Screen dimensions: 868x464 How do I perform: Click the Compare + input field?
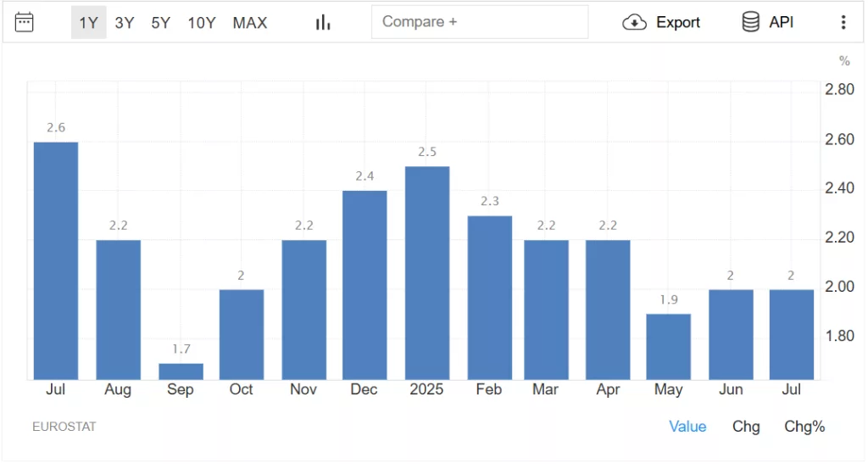tap(480, 22)
